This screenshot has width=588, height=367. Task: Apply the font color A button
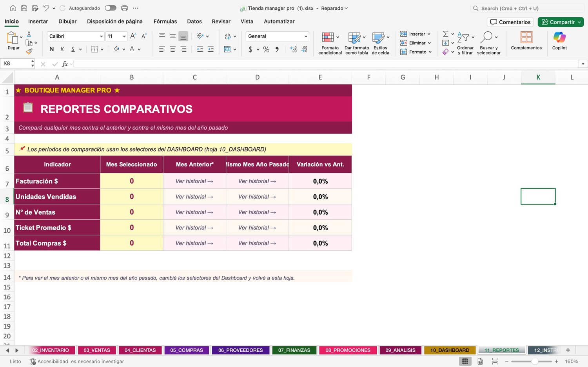pos(132,49)
